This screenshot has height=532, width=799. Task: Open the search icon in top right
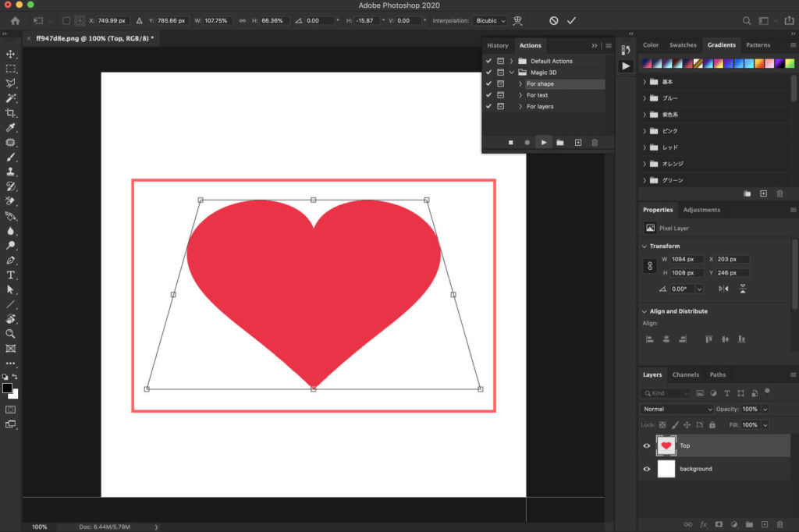(747, 21)
